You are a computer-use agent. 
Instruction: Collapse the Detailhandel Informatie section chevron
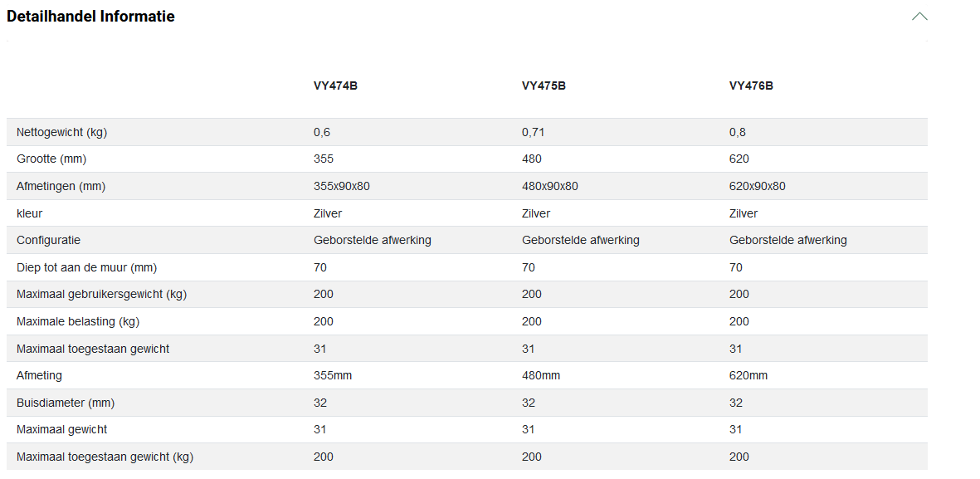tap(919, 17)
